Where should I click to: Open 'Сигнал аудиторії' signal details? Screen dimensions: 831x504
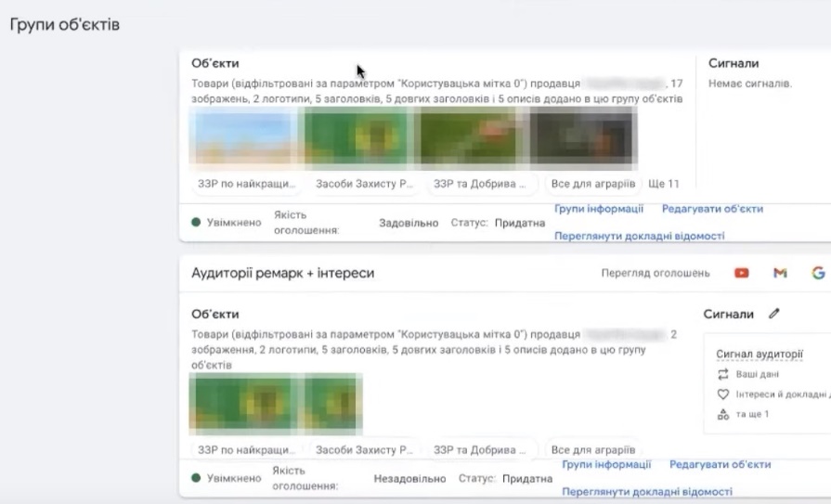759,355
